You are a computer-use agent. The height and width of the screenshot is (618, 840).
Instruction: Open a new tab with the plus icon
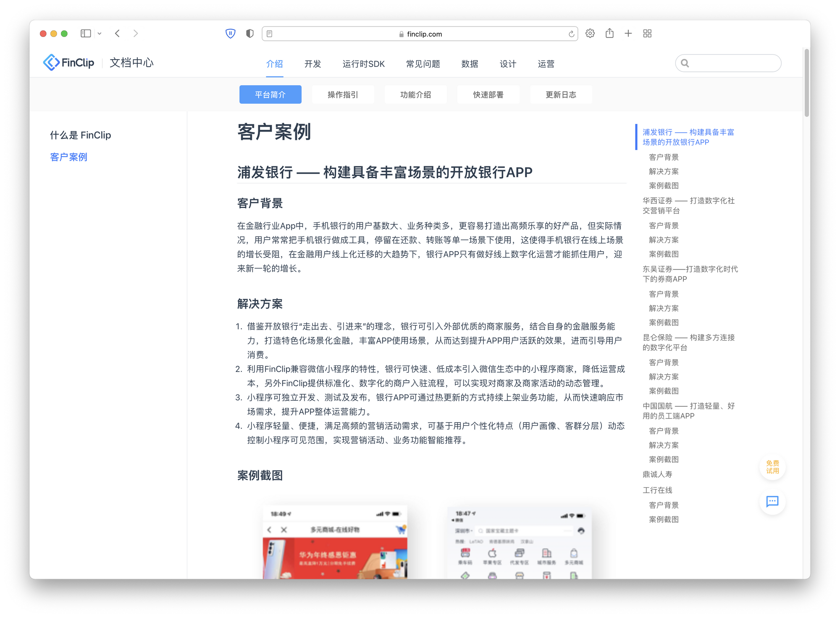click(x=628, y=34)
